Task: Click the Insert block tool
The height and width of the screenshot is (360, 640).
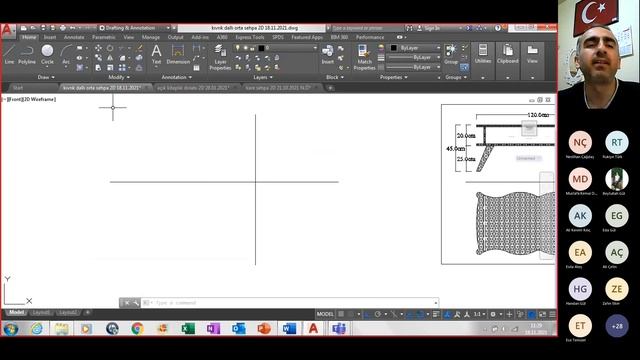Action: [x=327, y=54]
